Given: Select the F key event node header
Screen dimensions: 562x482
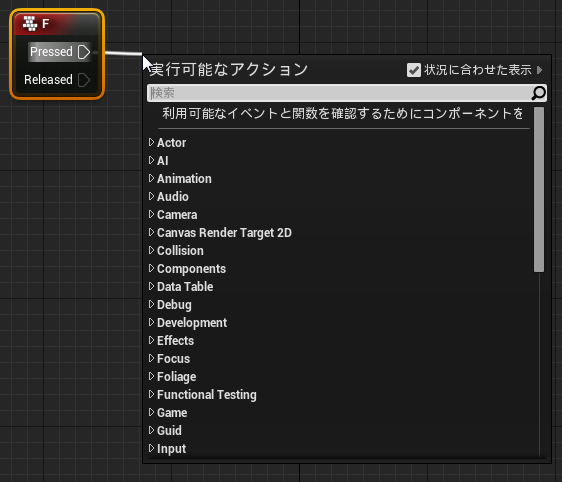Looking at the screenshot, I should 57,24.
